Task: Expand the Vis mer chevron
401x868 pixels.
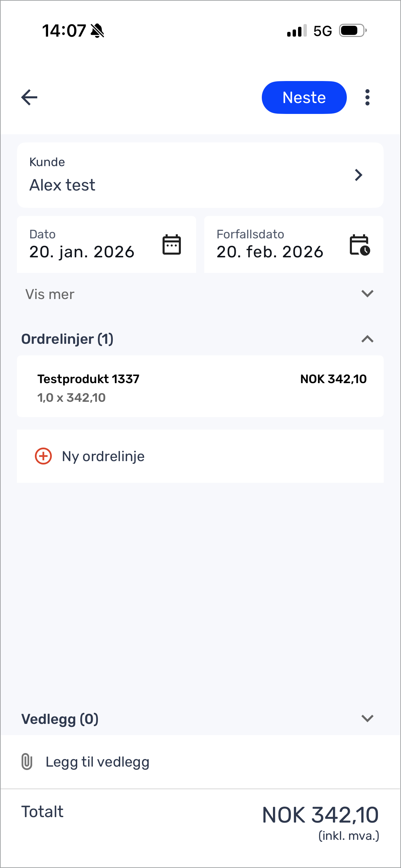Action: pyautogui.click(x=367, y=294)
